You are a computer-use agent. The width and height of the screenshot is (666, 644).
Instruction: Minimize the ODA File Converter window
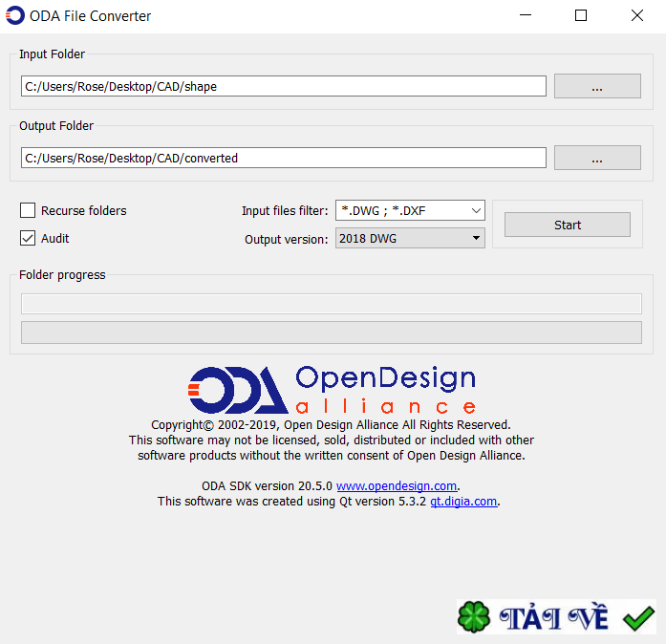pyautogui.click(x=526, y=15)
